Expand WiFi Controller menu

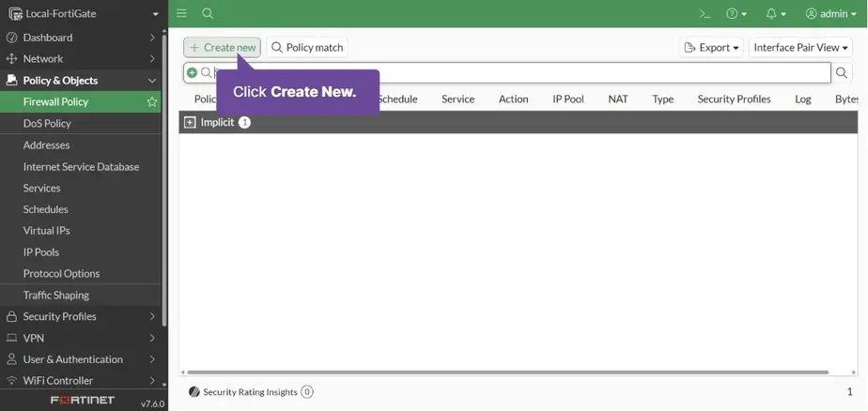81,380
